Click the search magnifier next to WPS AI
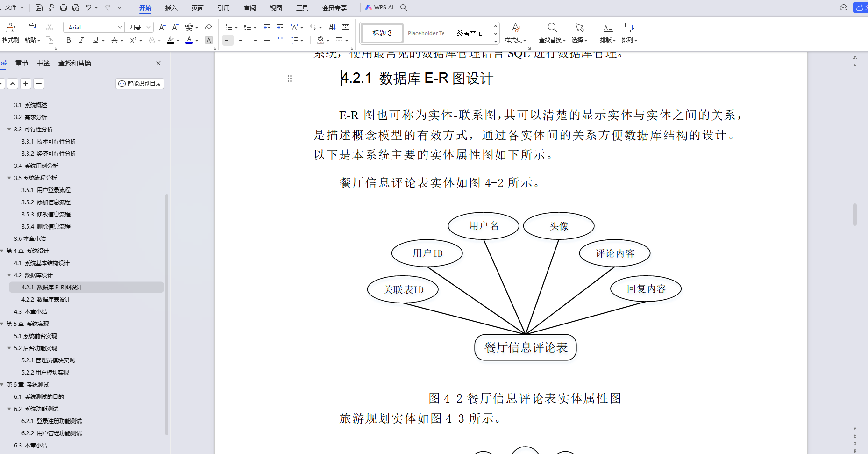Screen dimensions: 868x454 [404, 7]
